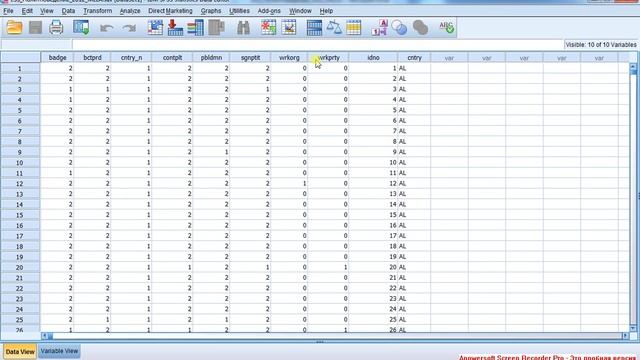
Task: Click the Use variable sets circles icon
Action: pos(399,28)
